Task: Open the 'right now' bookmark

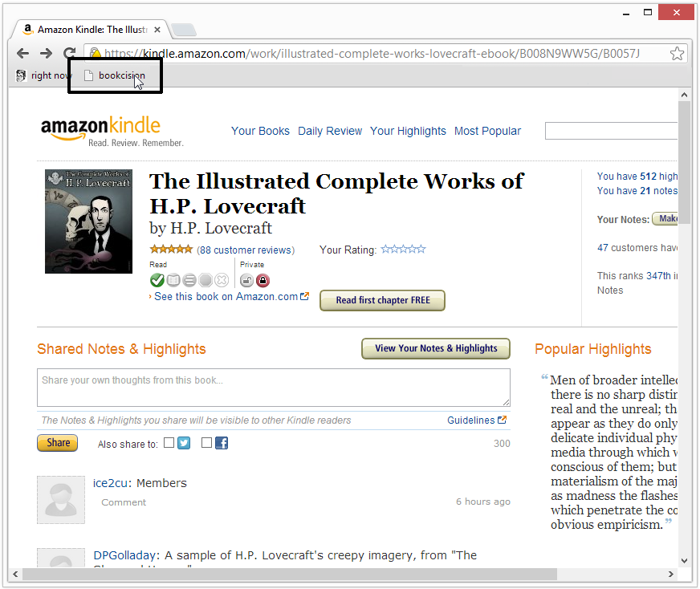Action: [x=43, y=75]
